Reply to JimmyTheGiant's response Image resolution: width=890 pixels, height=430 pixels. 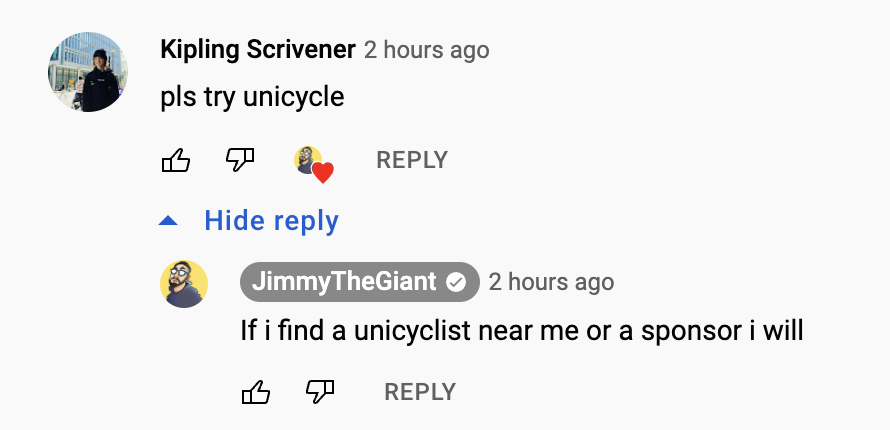(x=420, y=392)
